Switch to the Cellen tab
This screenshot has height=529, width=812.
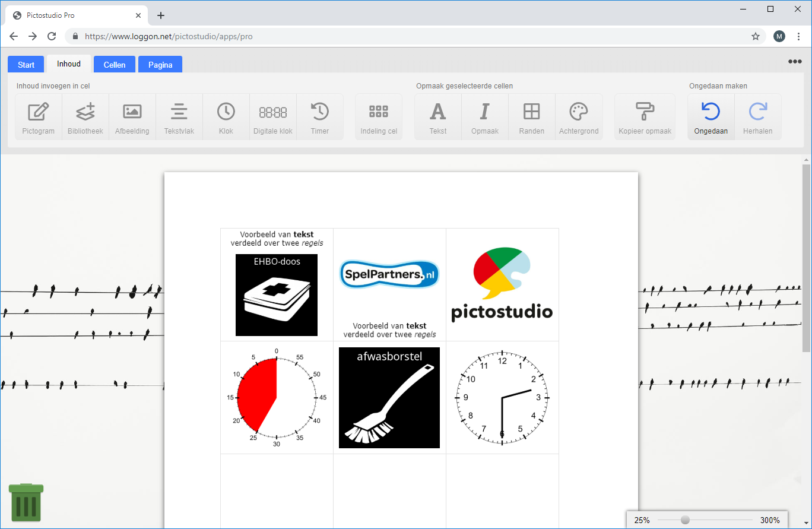(x=114, y=64)
